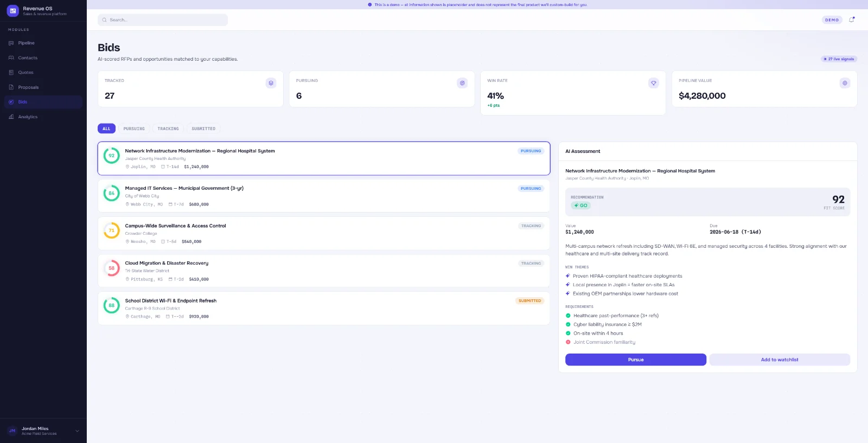Select the TRACKING filter tab

coord(168,129)
